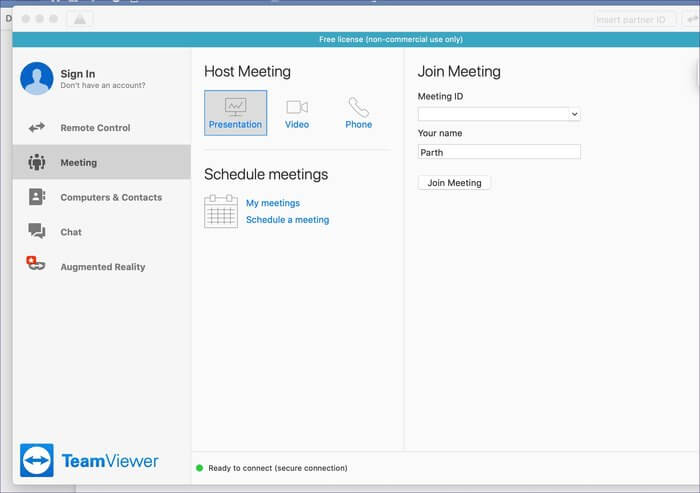Click Don't have an account? link

[x=103, y=85]
